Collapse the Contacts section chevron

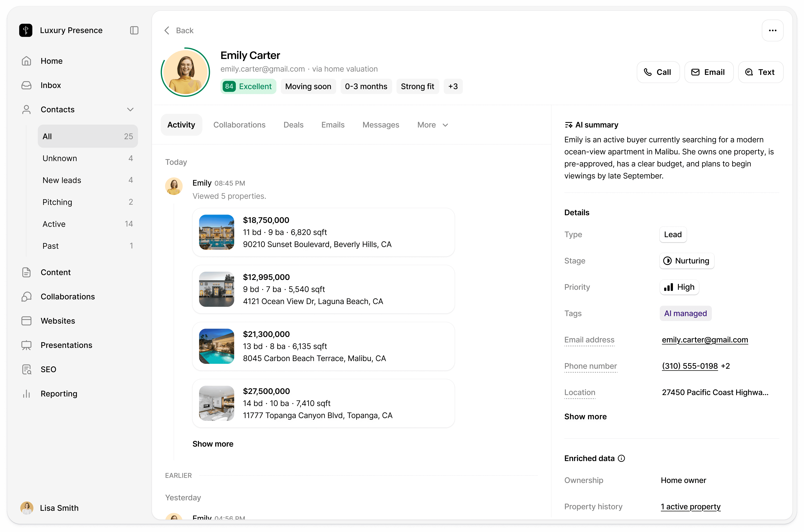[130, 110]
